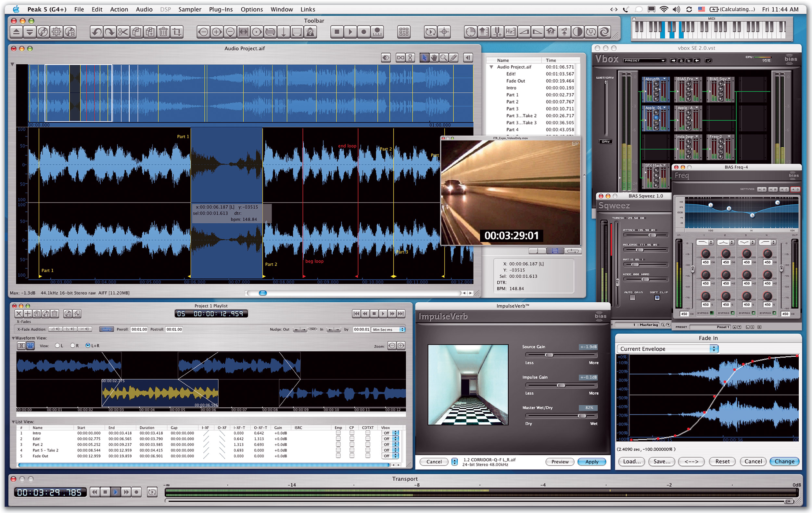
Task: Click the nine-square grid icon in Toolbar
Action: [x=404, y=32]
